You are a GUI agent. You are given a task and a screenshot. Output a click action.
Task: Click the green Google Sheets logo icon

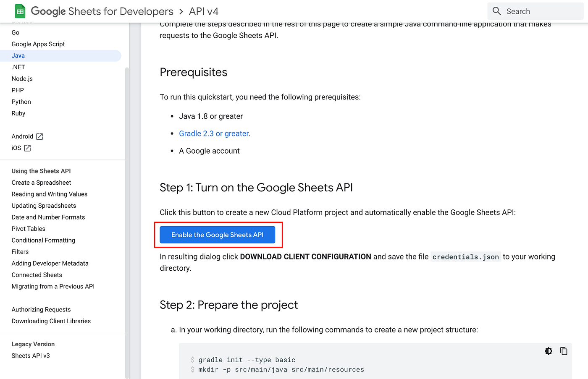click(20, 11)
